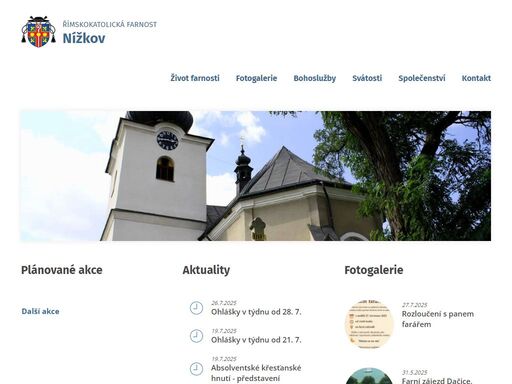Open Absolventské křesťanské hnutí - představení news
The height and width of the screenshot is (384, 512).
(x=256, y=373)
